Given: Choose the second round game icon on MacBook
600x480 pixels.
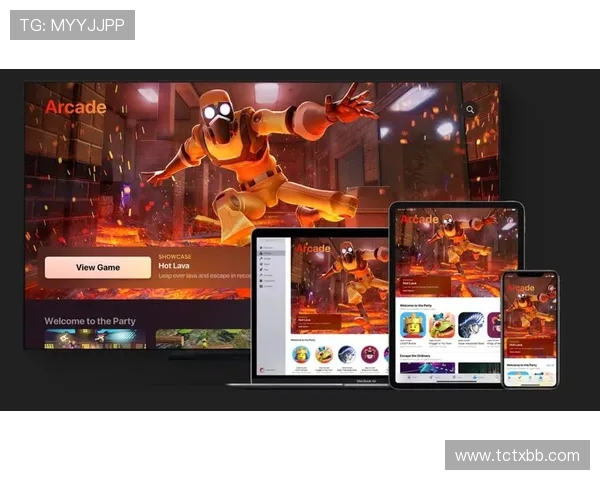Looking at the screenshot, I should coord(323,354).
